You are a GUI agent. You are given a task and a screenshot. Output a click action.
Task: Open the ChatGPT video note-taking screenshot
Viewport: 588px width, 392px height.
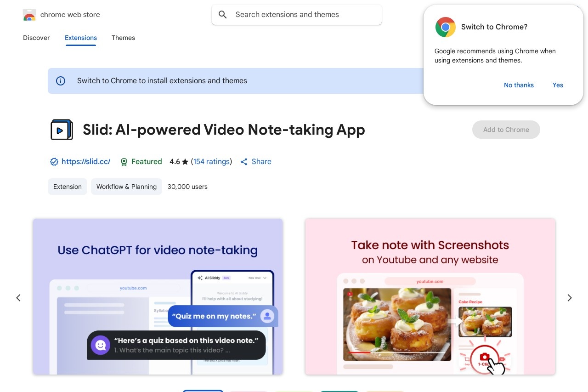click(x=158, y=296)
